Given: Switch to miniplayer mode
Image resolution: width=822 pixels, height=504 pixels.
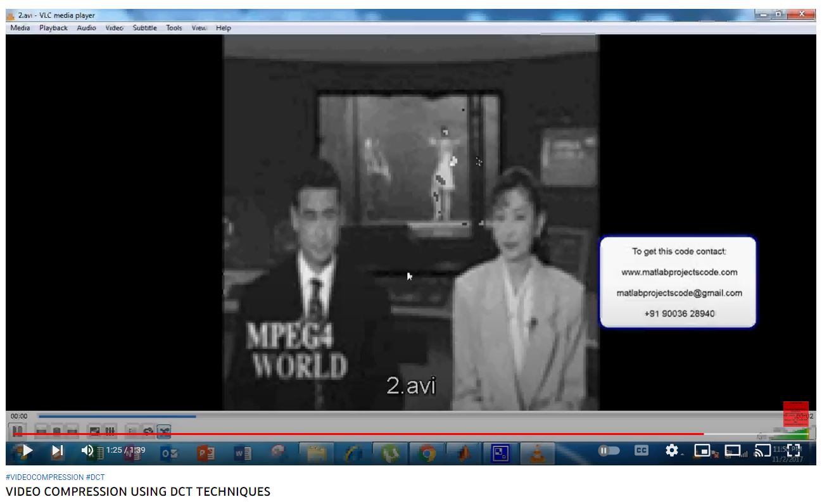Looking at the screenshot, I should click(702, 451).
